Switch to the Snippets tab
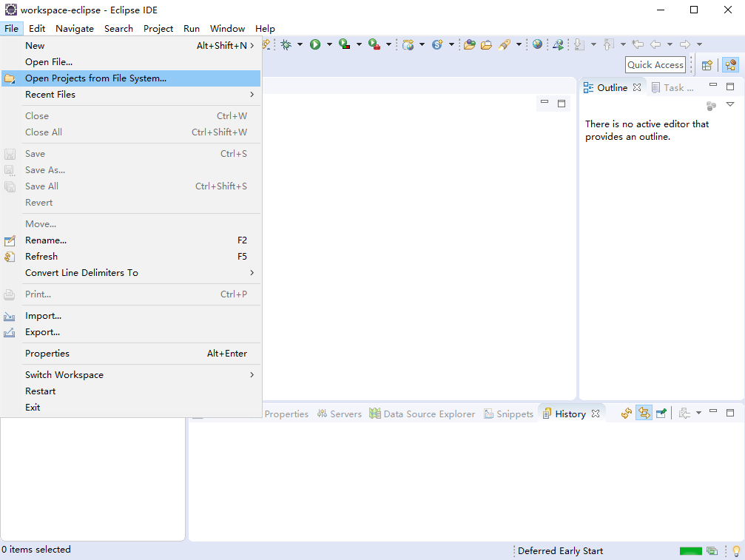 pos(508,414)
